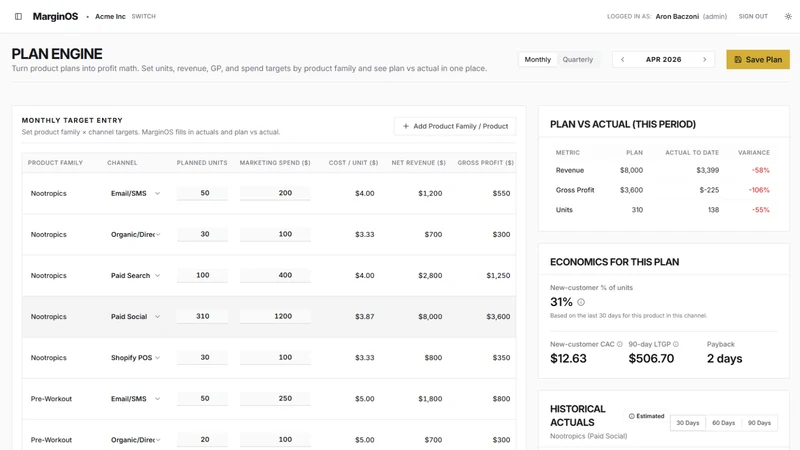Edit planned units 20 for Pre-Workout Organic/Direct
This screenshot has height=450, width=800.
pyautogui.click(x=203, y=440)
